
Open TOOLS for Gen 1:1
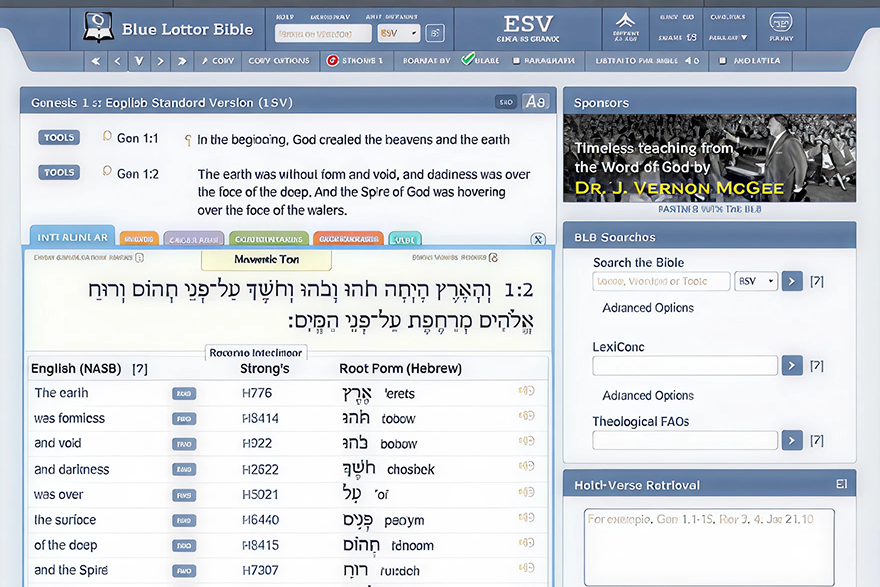click(59, 137)
